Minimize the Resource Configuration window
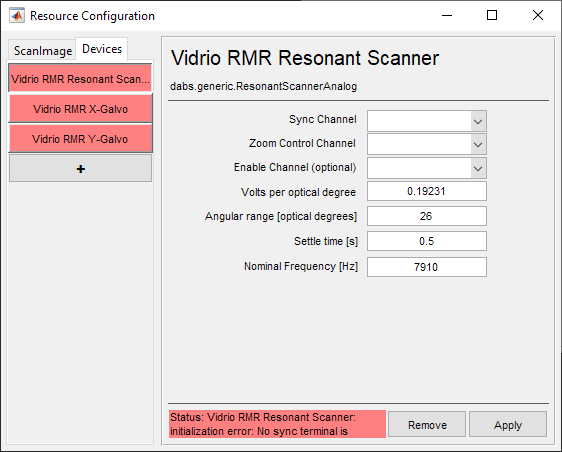 [x=447, y=15]
